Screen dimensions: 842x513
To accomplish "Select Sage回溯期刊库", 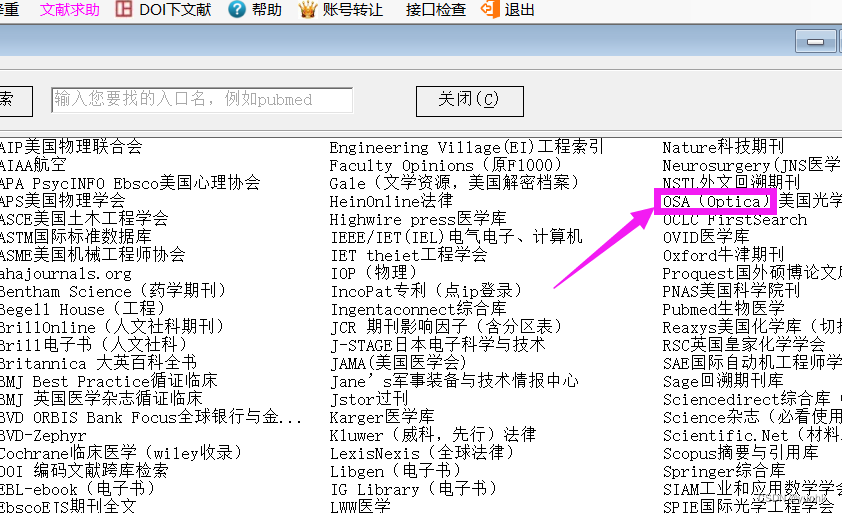I will coord(723,381).
